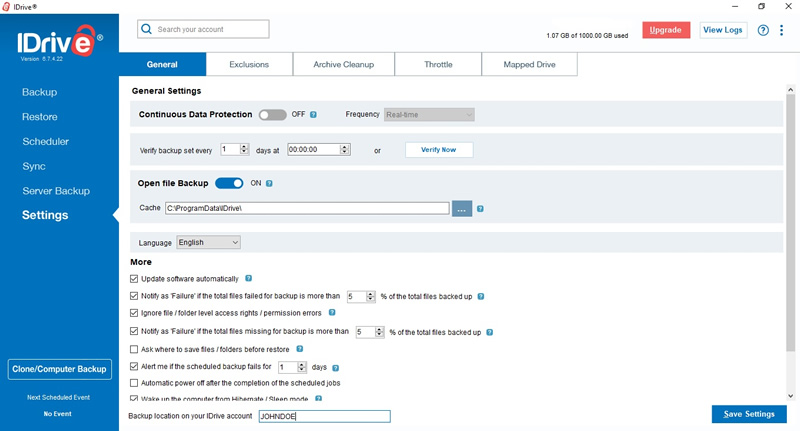Open help icon for Update software automatically

(248, 278)
